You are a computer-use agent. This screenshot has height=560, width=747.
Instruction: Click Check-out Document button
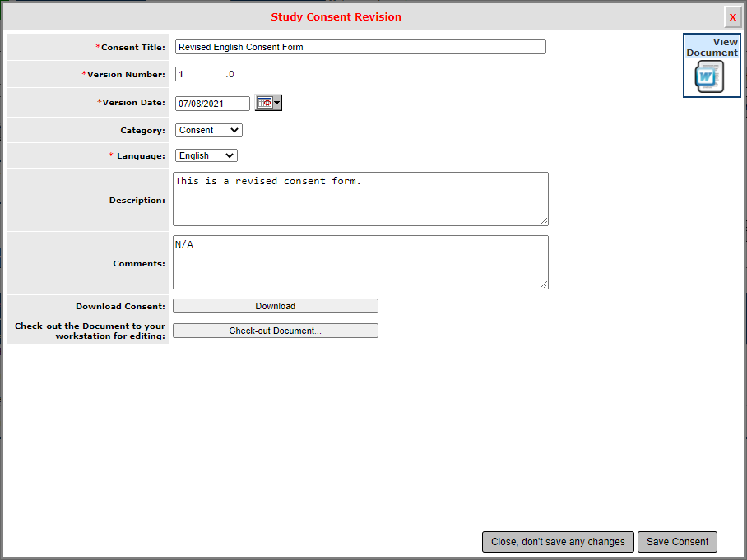coord(276,331)
